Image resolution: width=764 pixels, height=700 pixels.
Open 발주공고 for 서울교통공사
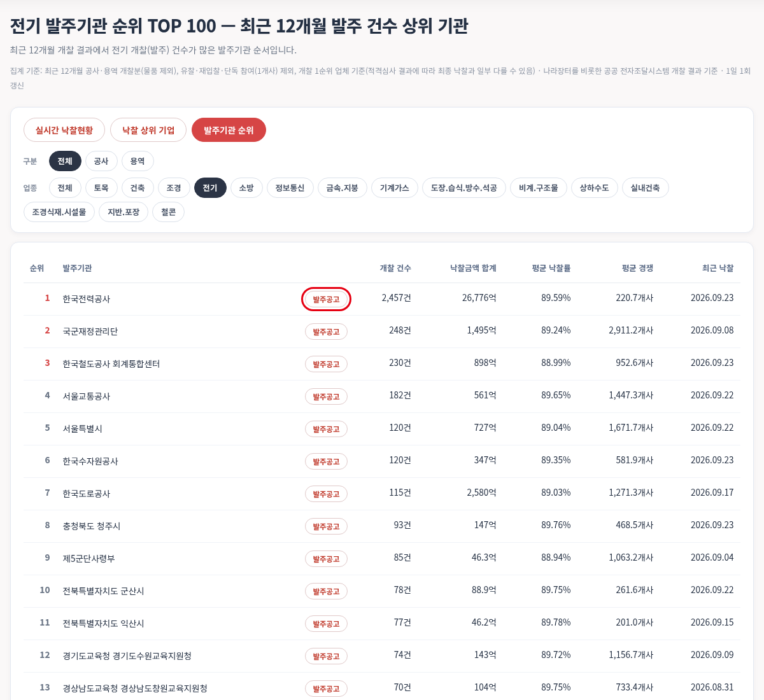[326, 396]
